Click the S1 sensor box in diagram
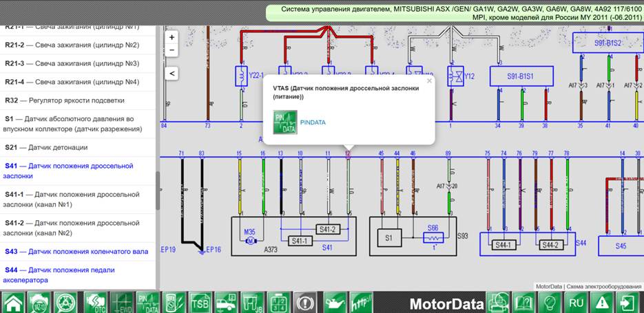 click(389, 237)
